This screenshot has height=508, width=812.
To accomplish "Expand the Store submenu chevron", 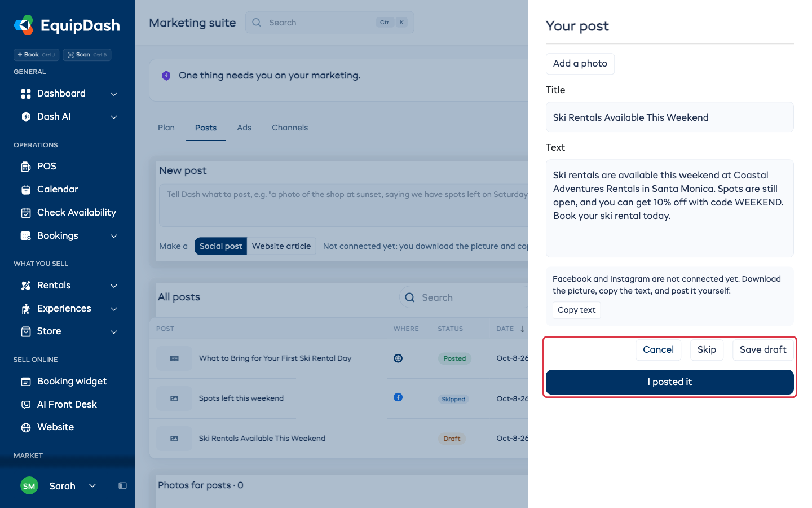I will pyautogui.click(x=114, y=331).
